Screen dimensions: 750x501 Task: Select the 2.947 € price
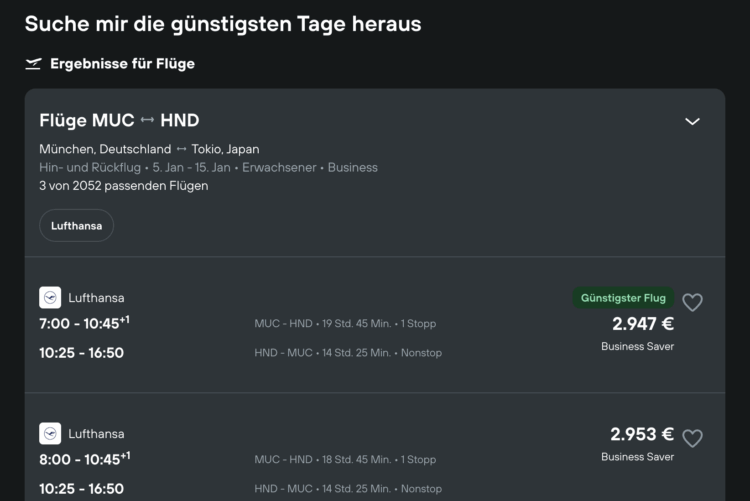(x=643, y=323)
